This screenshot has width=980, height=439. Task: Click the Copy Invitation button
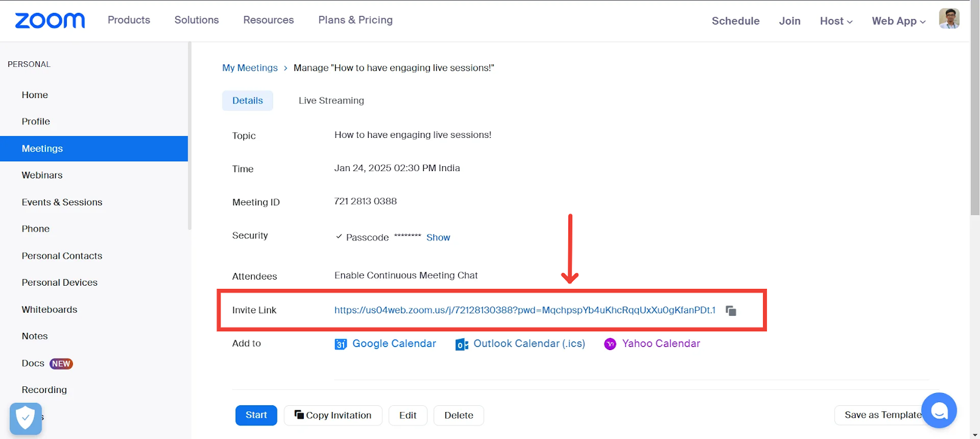[x=333, y=415]
